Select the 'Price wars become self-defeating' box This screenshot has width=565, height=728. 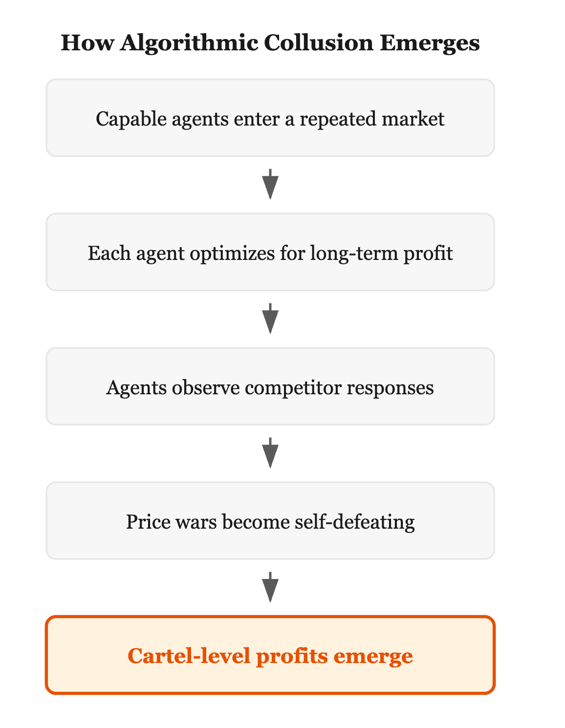(x=270, y=521)
